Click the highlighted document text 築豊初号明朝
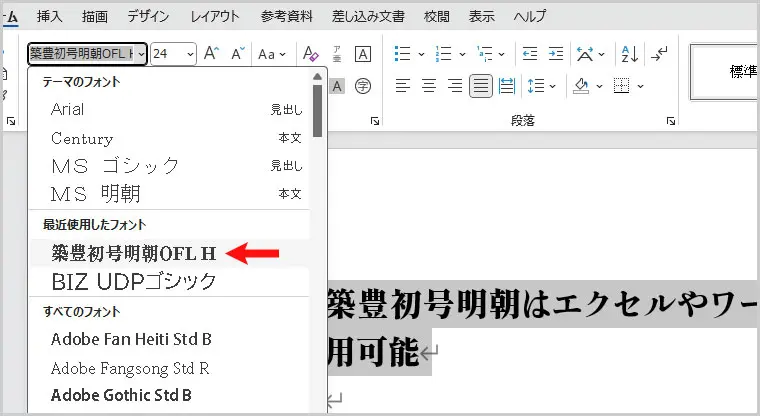 click(424, 304)
